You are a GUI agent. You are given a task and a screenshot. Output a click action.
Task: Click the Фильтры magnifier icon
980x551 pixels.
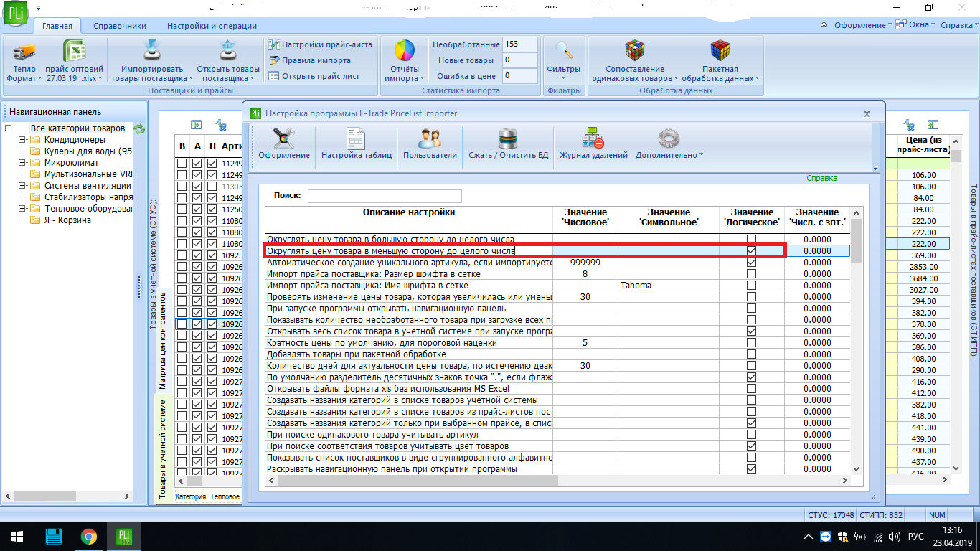coord(564,52)
